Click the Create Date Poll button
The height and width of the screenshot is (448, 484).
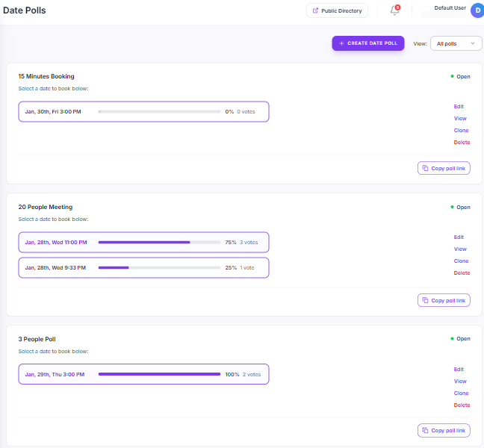pyautogui.click(x=368, y=43)
